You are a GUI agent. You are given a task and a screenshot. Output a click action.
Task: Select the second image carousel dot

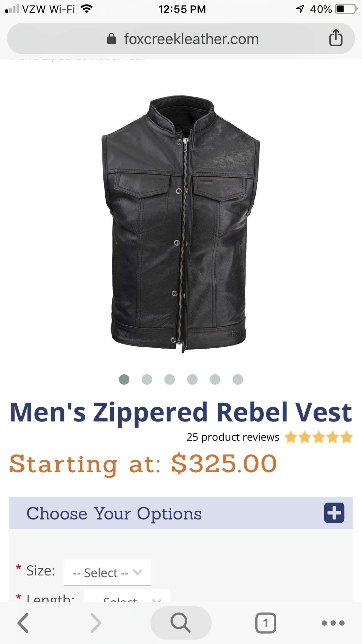(x=147, y=379)
